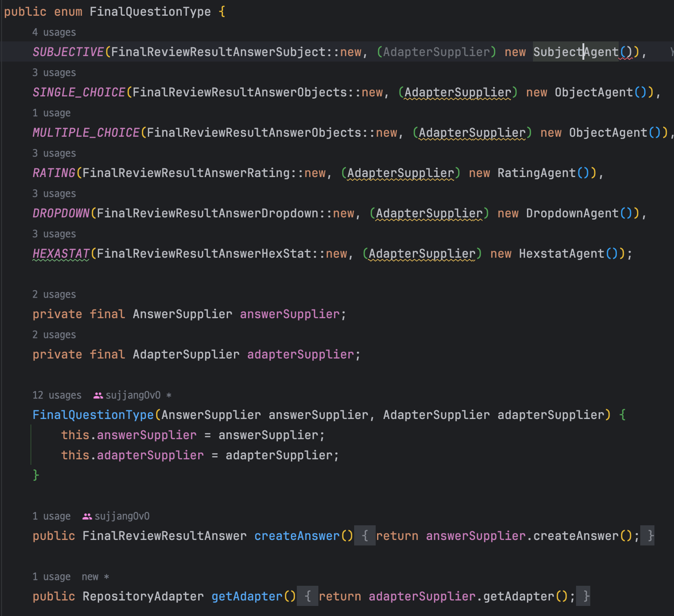Click FinalQuestionType constructor name in blue

pyautogui.click(x=93, y=415)
